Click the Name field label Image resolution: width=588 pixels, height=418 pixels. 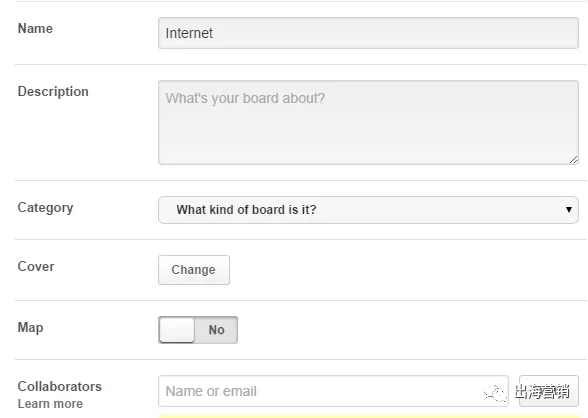click(x=35, y=28)
